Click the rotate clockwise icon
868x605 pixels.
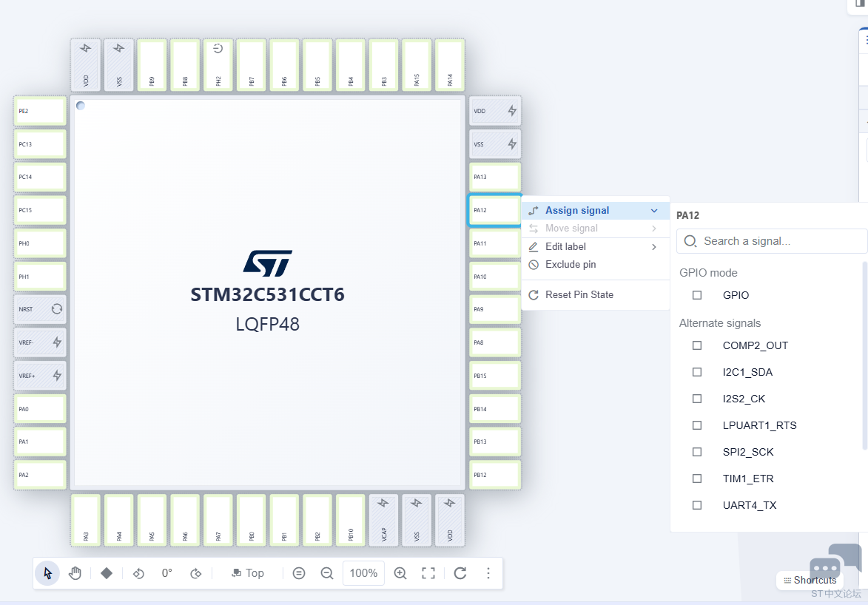(x=196, y=573)
